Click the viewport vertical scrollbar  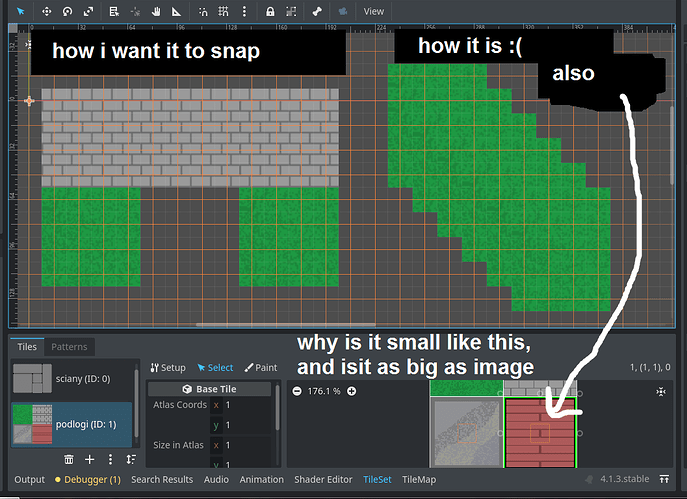(x=672, y=145)
